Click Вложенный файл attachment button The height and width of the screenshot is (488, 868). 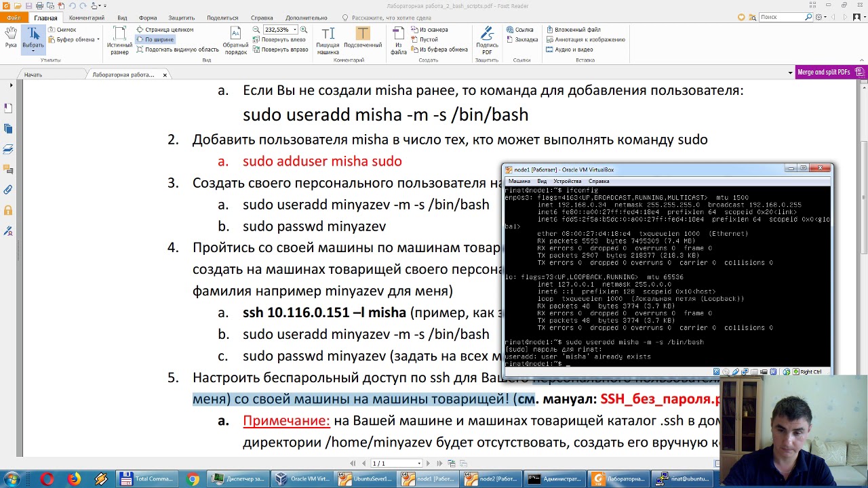coord(574,30)
